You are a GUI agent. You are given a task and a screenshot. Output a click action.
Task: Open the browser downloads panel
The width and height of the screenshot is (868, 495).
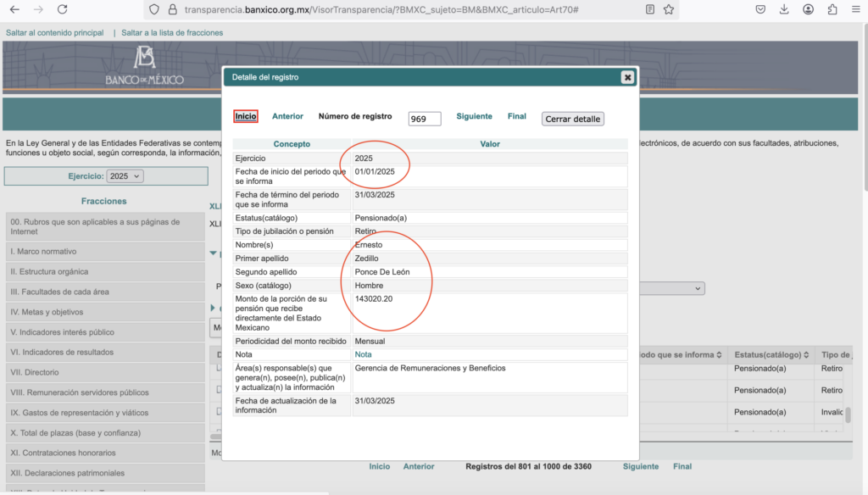click(x=784, y=9)
